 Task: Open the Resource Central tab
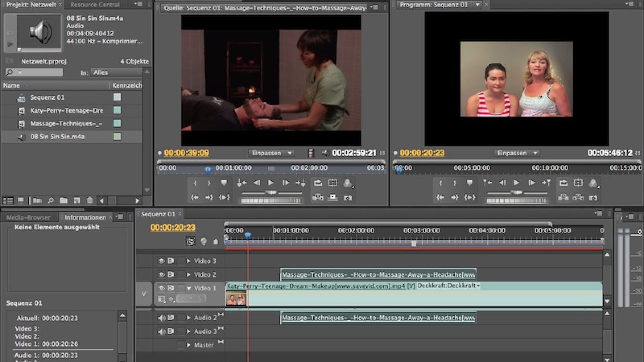(x=95, y=5)
